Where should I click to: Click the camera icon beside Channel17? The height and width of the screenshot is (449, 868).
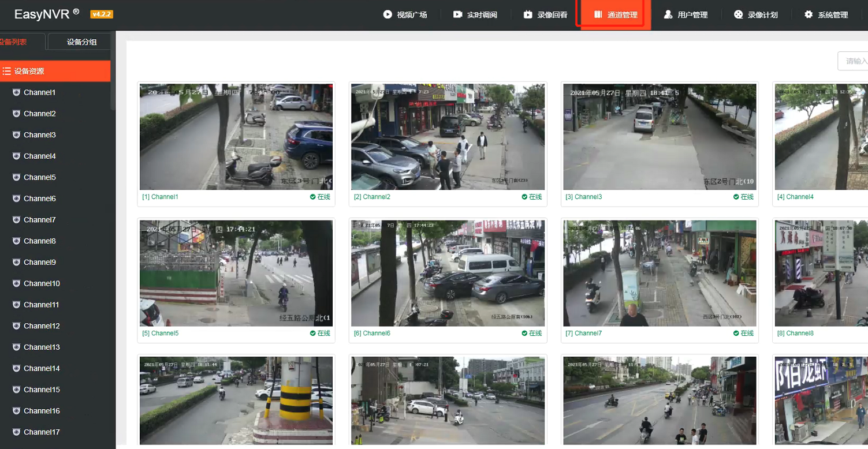point(16,432)
